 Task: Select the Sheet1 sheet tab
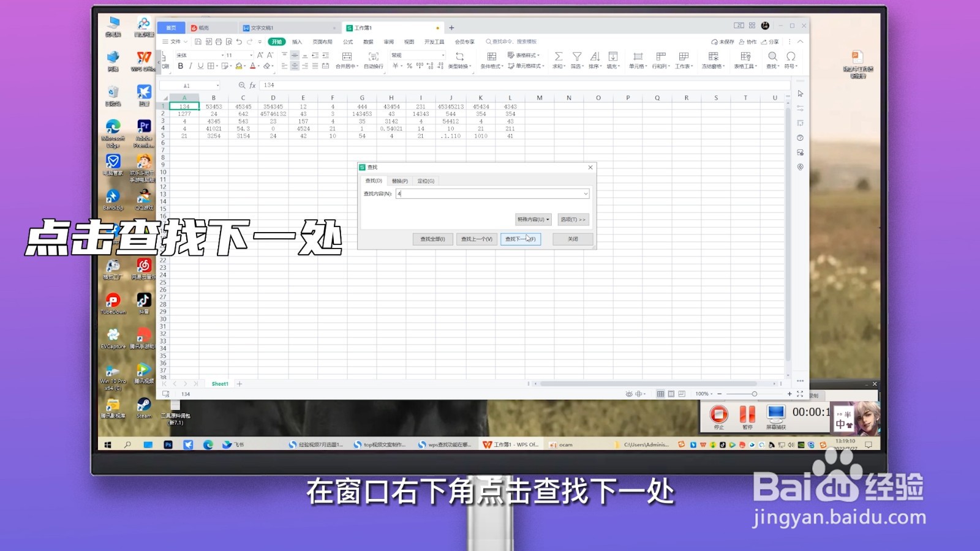coord(220,384)
